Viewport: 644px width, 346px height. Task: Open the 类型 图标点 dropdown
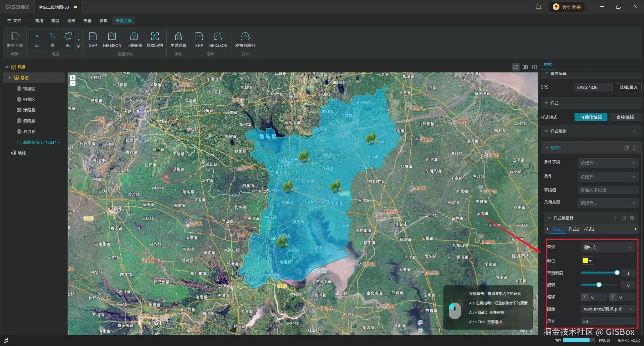pyautogui.click(x=607, y=247)
